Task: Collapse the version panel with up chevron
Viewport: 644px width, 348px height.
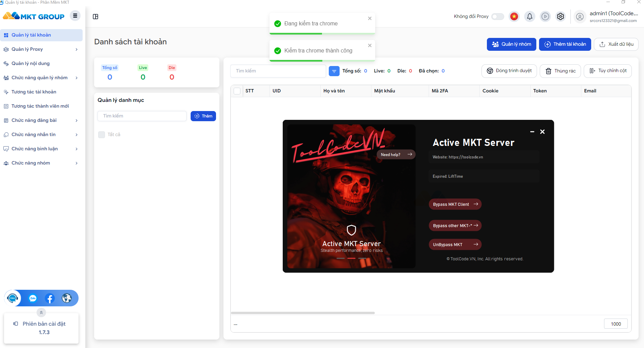Action: click(x=41, y=312)
